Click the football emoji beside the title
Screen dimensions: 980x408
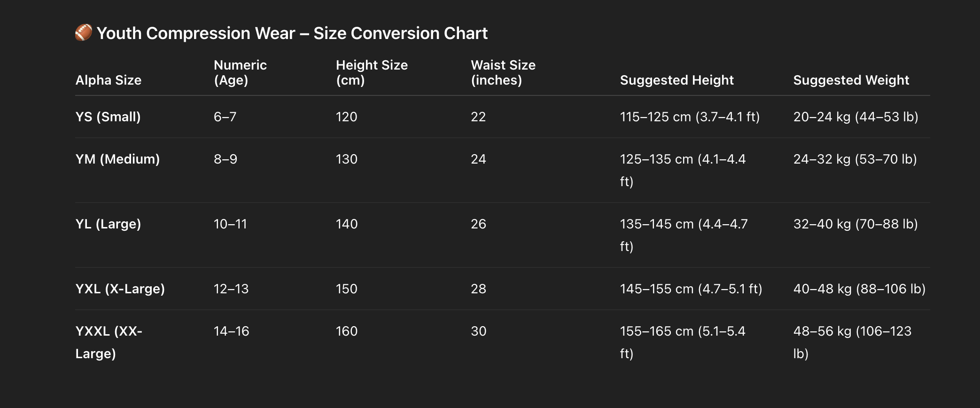tap(84, 33)
